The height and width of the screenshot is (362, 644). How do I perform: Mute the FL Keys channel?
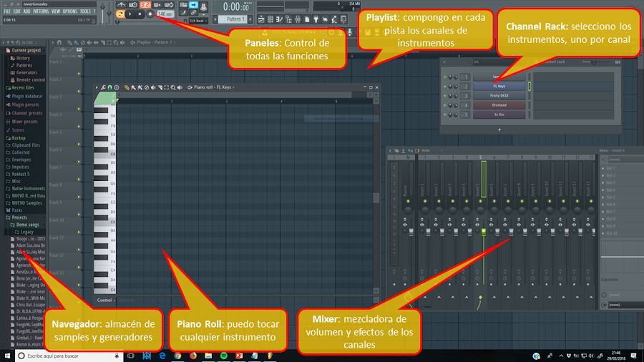coord(445,87)
